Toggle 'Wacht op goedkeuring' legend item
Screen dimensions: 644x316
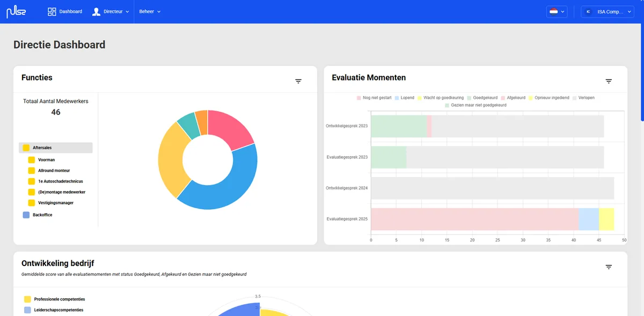[x=440, y=98]
